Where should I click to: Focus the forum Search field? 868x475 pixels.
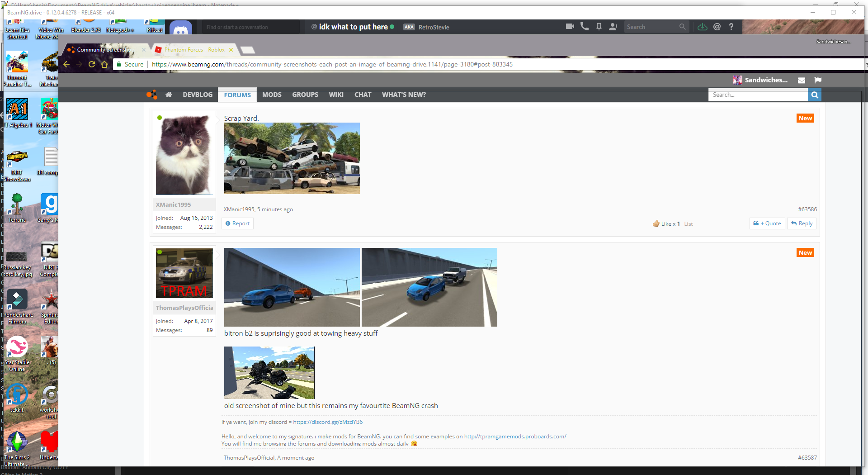tap(758, 95)
